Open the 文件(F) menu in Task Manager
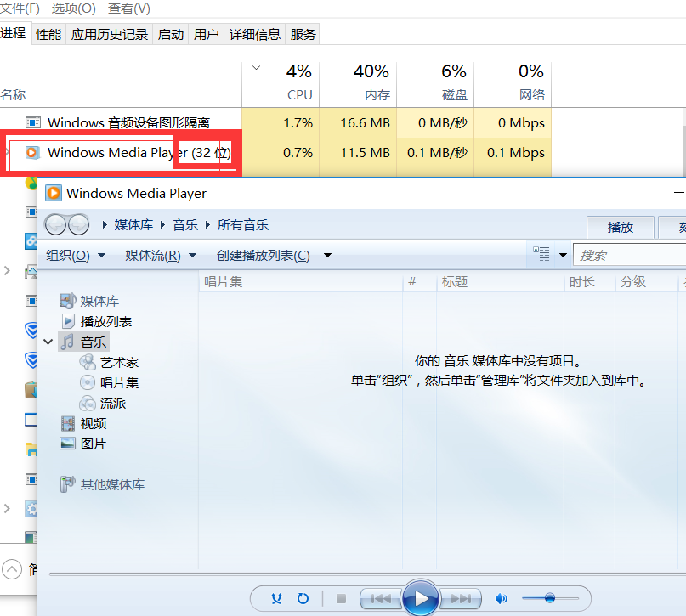686x616 pixels. (20, 8)
